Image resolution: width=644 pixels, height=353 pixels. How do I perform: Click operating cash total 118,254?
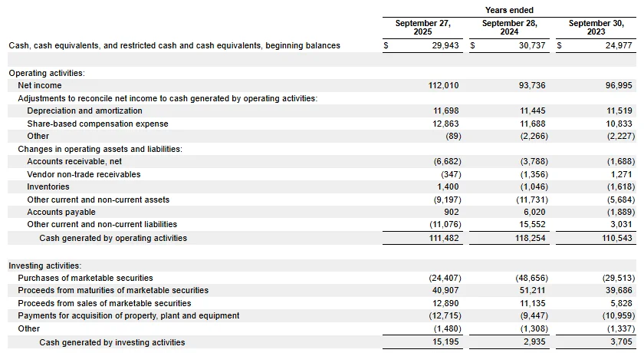tap(531, 239)
